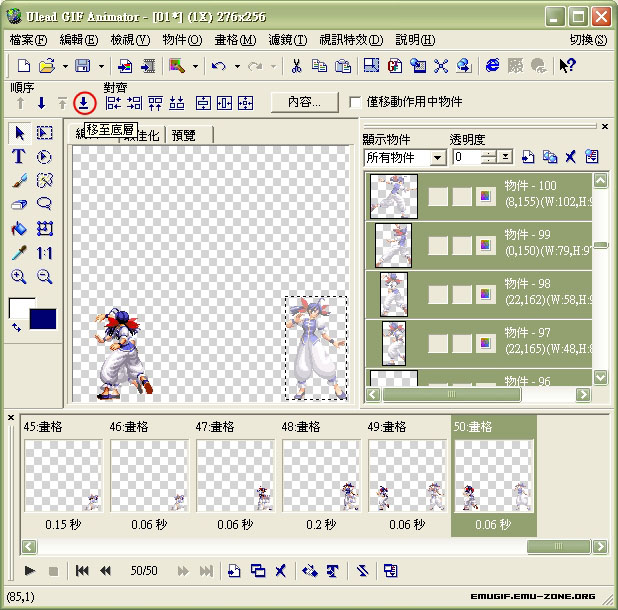The width and height of the screenshot is (618, 610).
Task: Click the delete frame X icon below timeline
Action: point(281,571)
